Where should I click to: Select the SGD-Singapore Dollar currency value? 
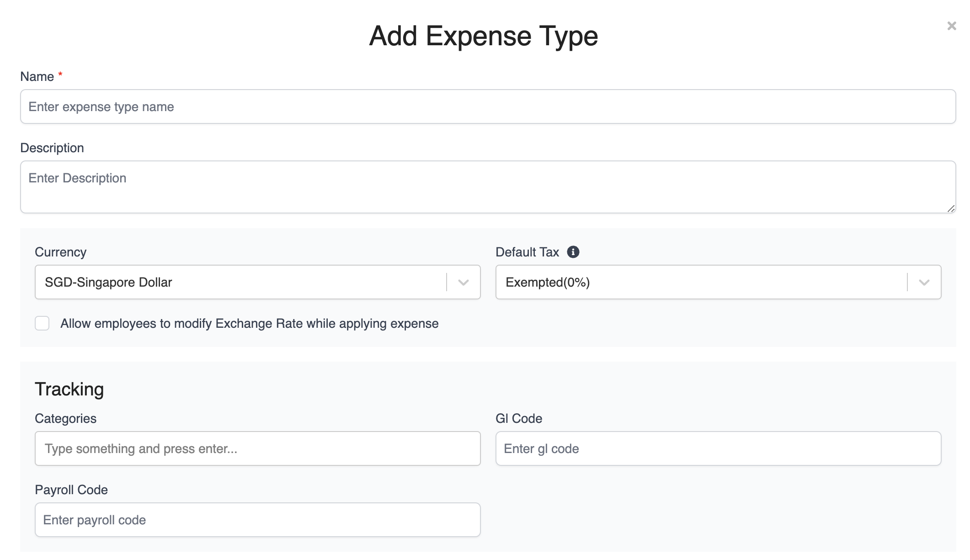coord(108,283)
